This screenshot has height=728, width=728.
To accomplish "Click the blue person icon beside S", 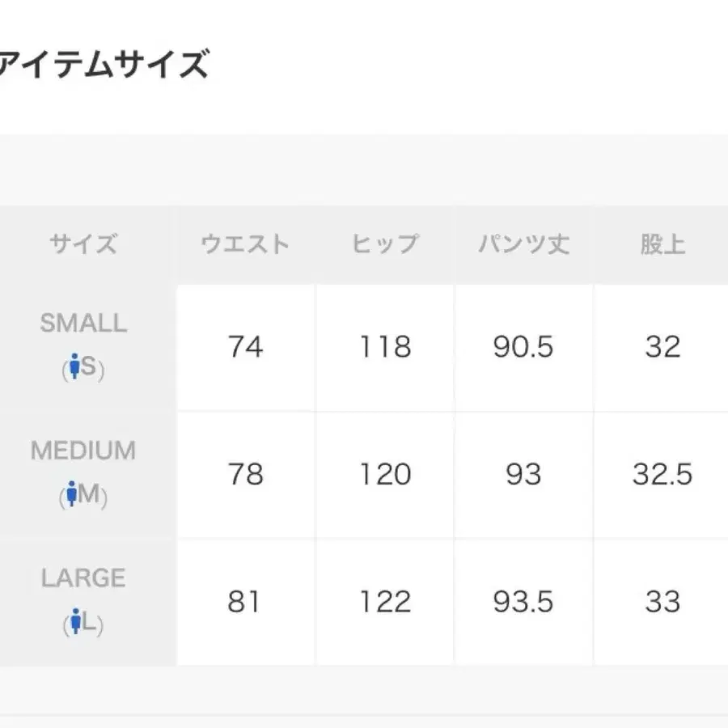I will coord(74,366).
